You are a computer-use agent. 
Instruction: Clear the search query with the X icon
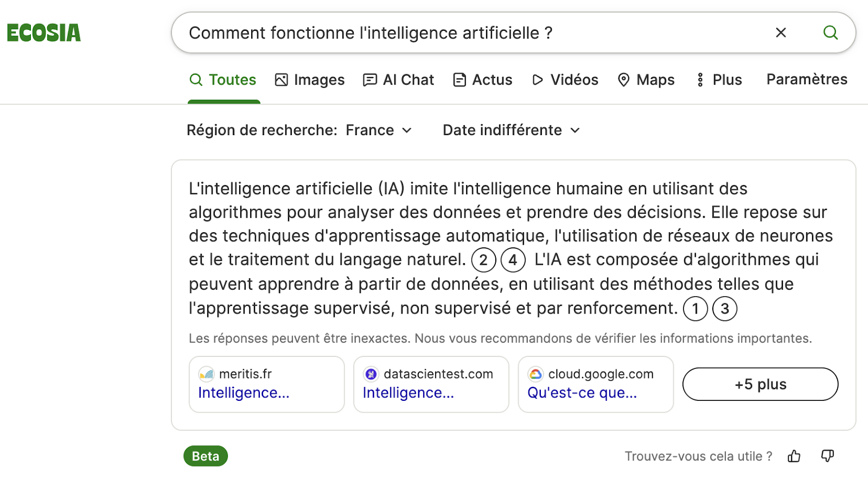tap(781, 33)
